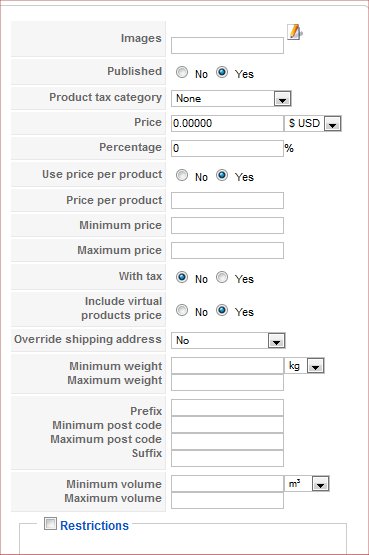Set Include virtual products price to No
The image size is (369, 555).
tap(182, 310)
